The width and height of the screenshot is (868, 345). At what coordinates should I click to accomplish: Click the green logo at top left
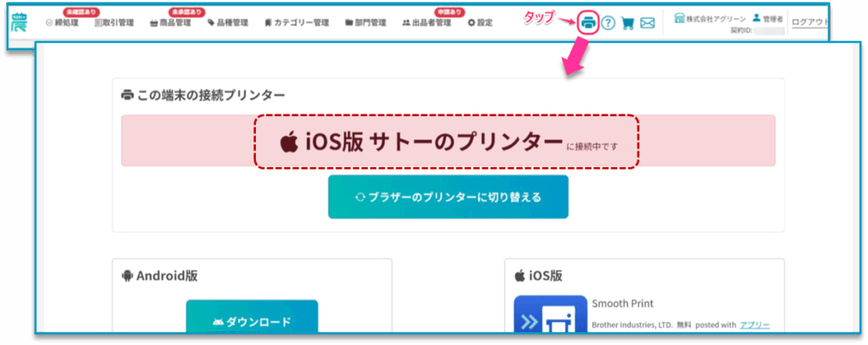[19, 23]
